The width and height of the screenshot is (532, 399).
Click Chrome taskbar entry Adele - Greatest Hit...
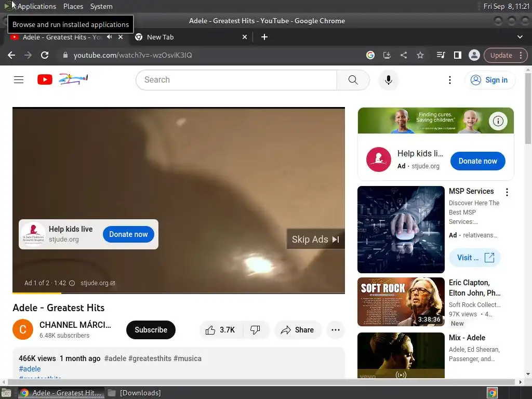[61, 393]
